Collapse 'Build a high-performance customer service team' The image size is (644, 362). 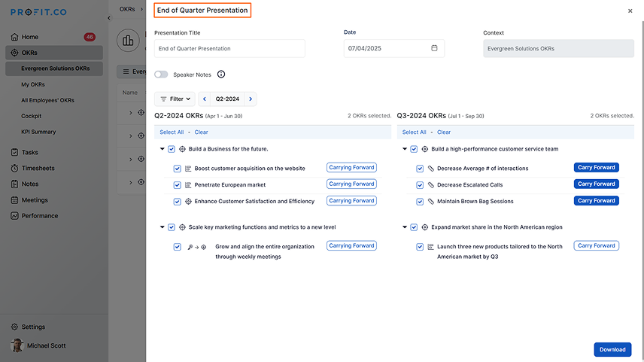[x=405, y=149]
